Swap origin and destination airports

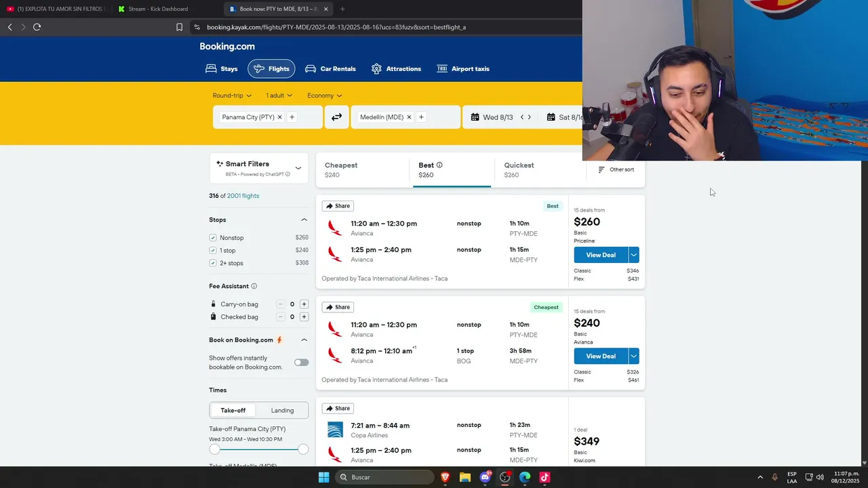[x=336, y=117]
